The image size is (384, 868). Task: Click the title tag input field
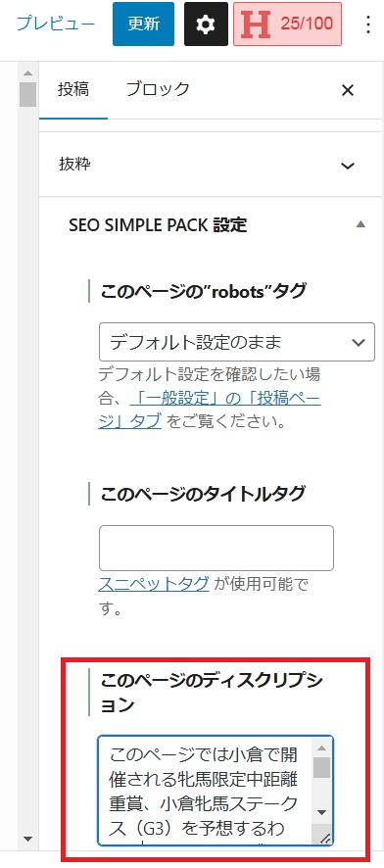tap(216, 548)
